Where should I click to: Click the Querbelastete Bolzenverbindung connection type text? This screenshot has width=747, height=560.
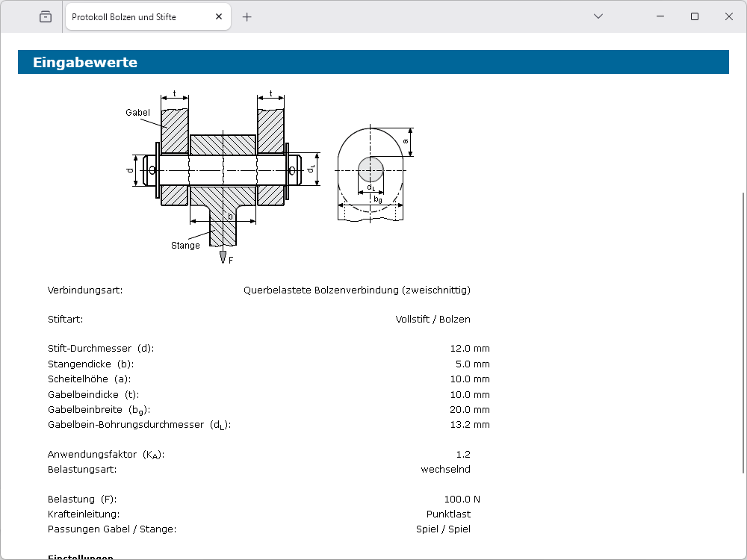click(x=356, y=290)
